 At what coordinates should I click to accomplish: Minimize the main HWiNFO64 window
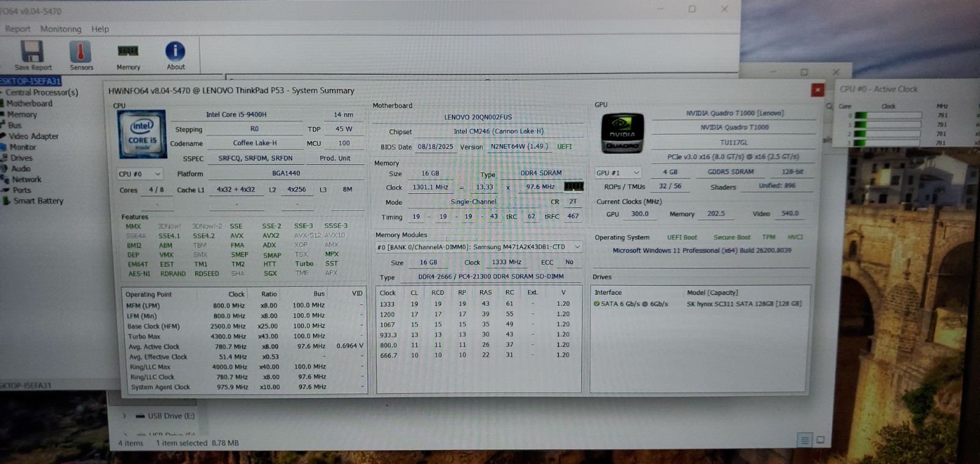tap(661, 9)
